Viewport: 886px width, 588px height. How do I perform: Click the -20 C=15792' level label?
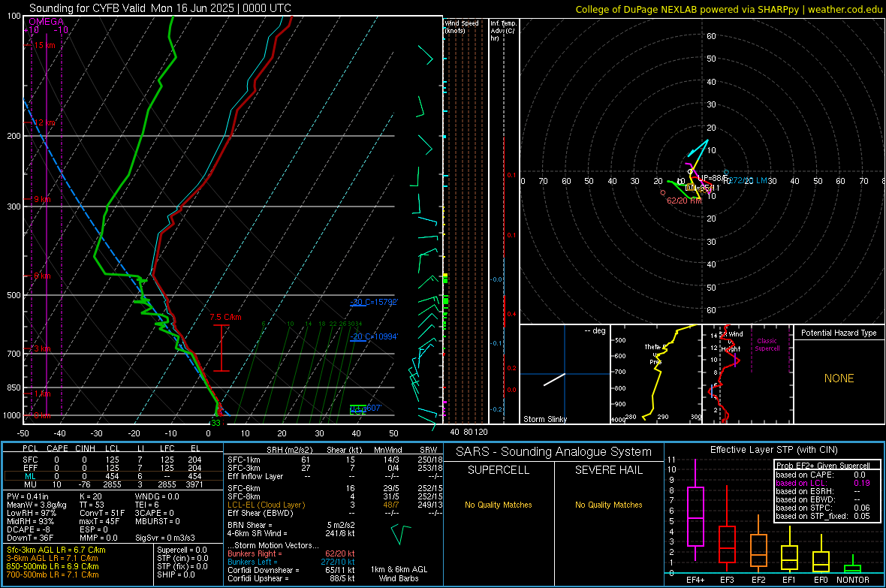[374, 302]
